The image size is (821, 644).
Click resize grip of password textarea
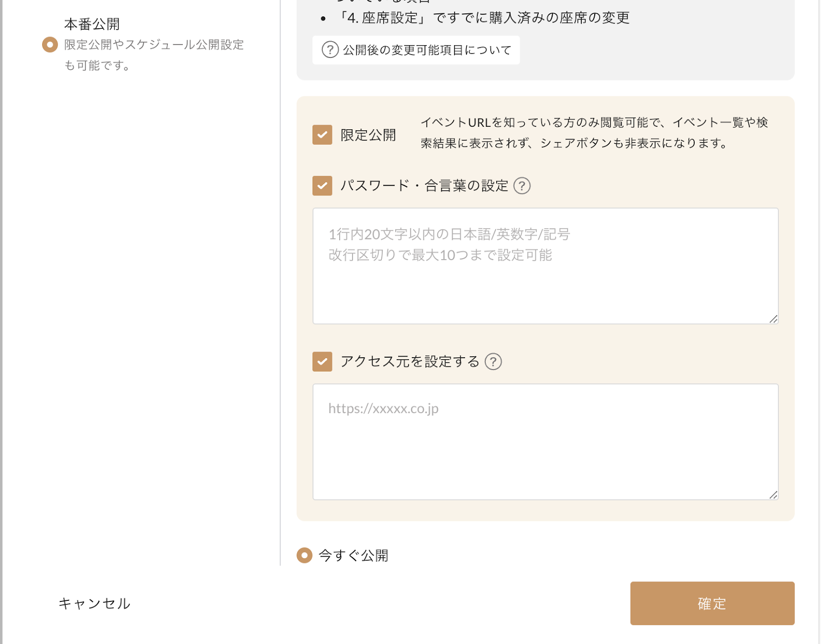click(773, 319)
